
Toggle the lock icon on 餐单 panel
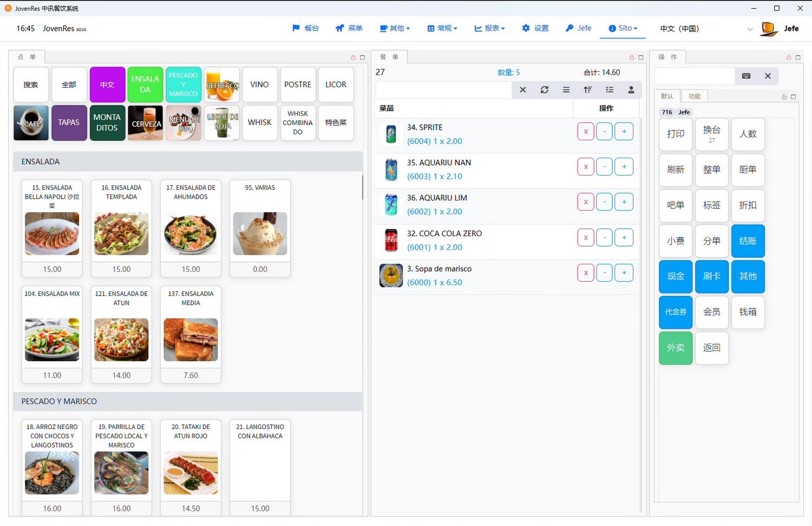pos(631,57)
